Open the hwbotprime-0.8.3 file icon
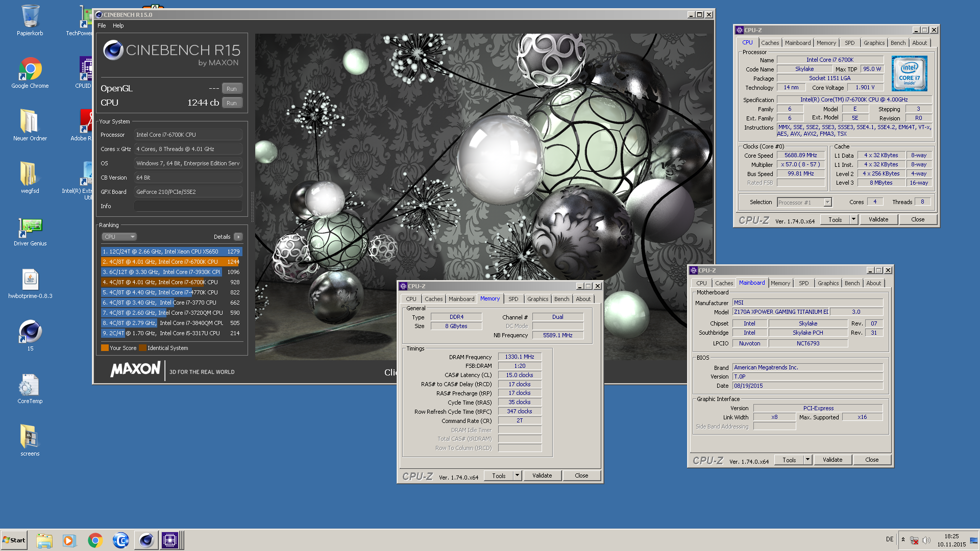This screenshot has height=551, width=980. coord(30,283)
